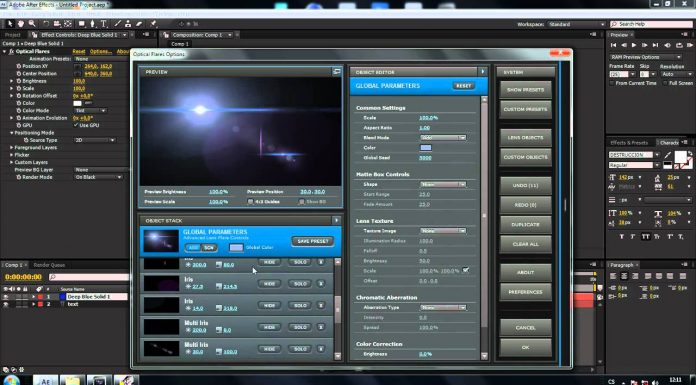Click the Character panel eyedropper

pyautogui.click(x=668, y=155)
